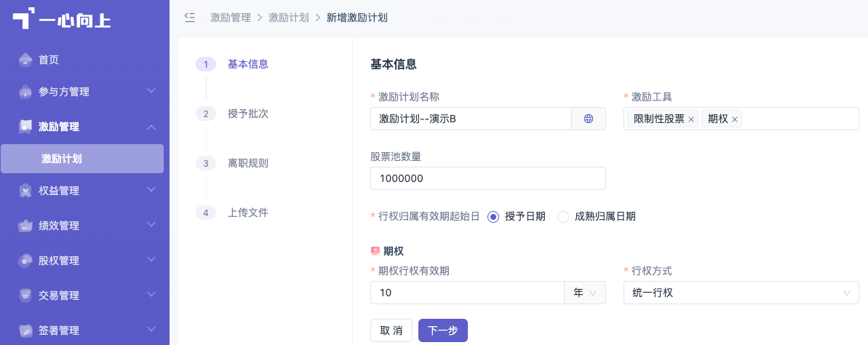
Task: Click the sidebar collapse icon in header
Action: click(189, 17)
